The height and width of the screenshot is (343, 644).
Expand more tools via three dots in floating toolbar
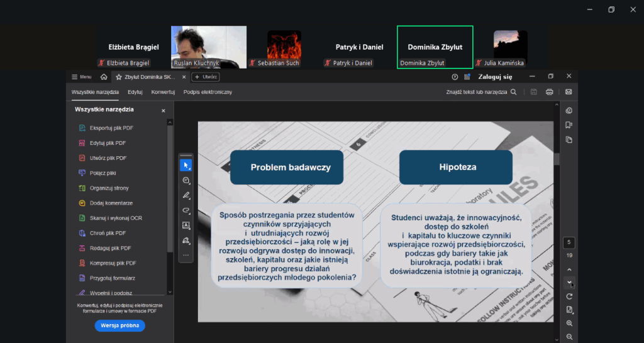pos(186,255)
